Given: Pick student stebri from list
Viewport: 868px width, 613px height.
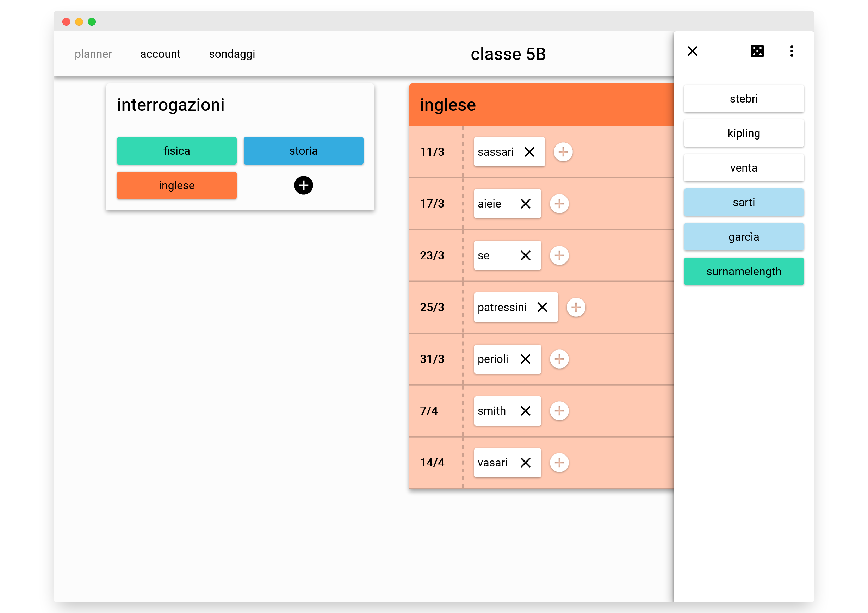Looking at the screenshot, I should tap(743, 99).
